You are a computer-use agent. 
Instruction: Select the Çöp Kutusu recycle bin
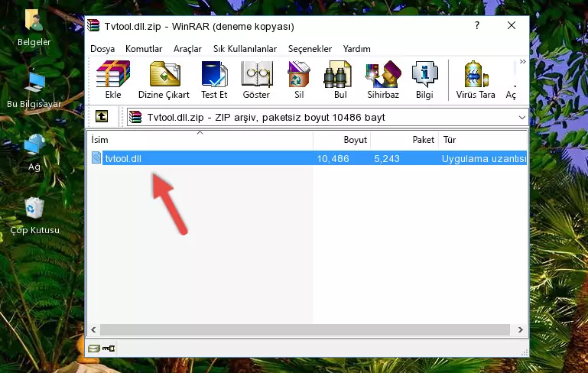(34, 216)
